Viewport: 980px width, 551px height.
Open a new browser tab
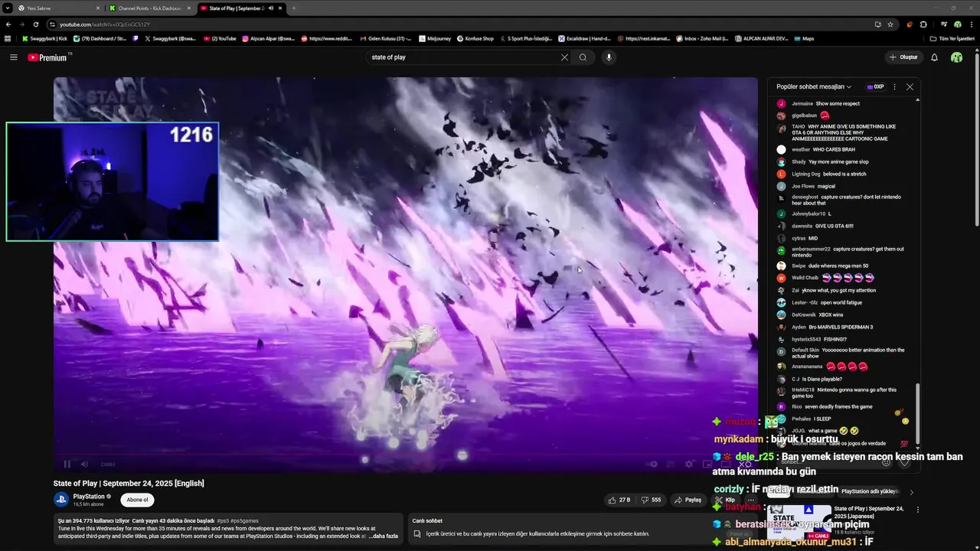point(294,8)
